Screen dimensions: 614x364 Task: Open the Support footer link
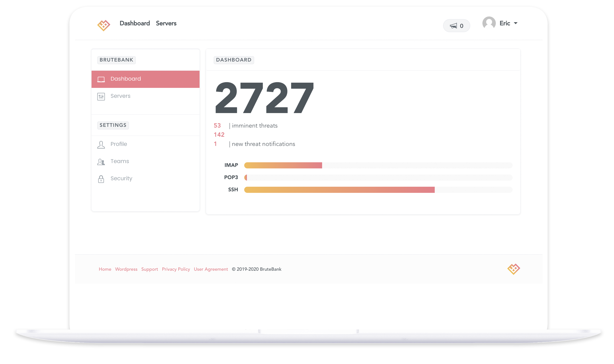[x=149, y=269]
